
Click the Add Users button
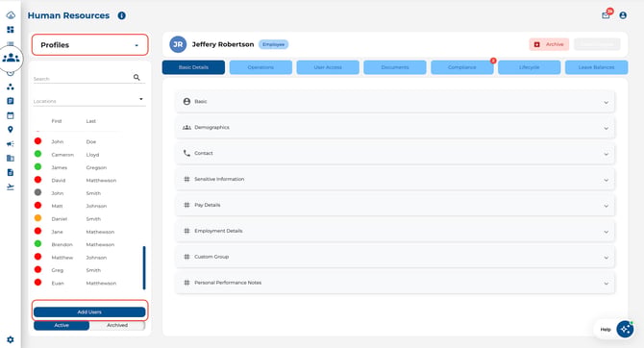(x=89, y=312)
